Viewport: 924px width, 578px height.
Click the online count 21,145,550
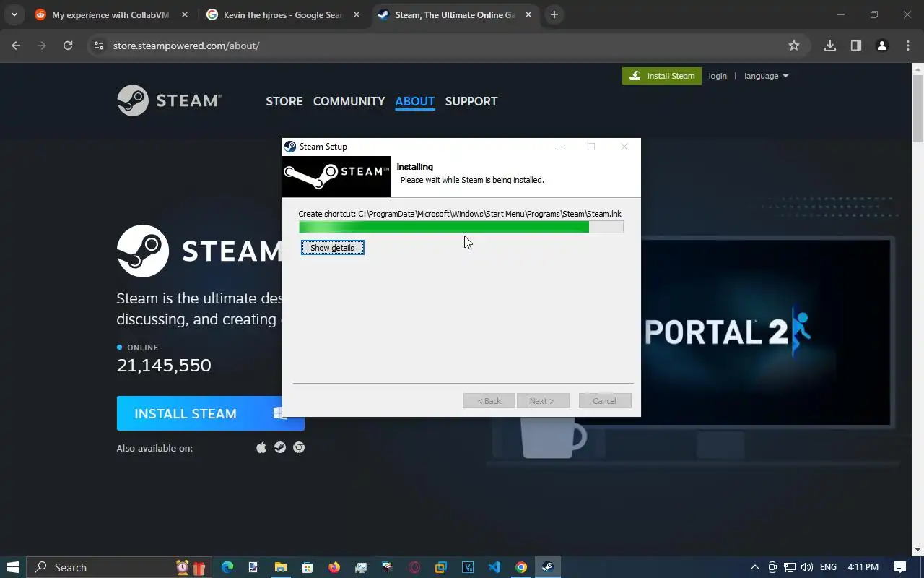[164, 365]
